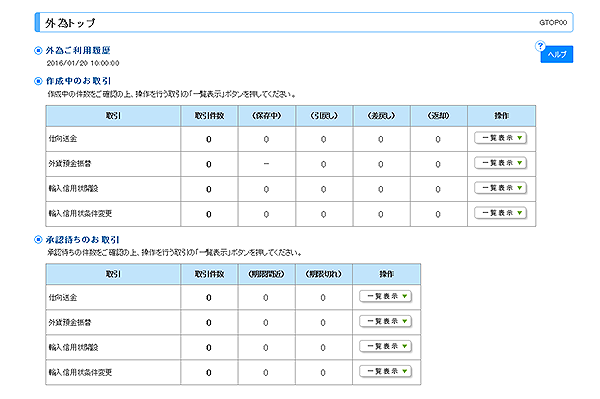Click the 外貨預金振替 row label in 承認待ちのお取引
Image resolution: width=600 pixels, height=399 pixels.
pos(70,322)
